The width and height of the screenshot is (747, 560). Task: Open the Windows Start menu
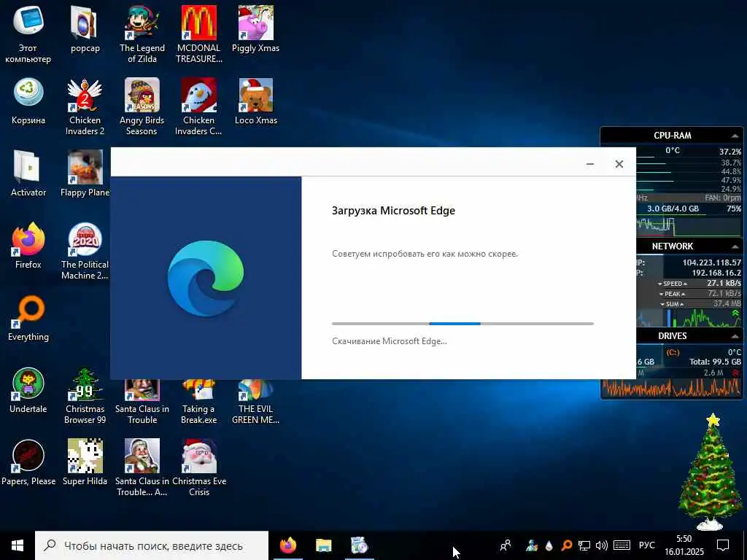18,545
